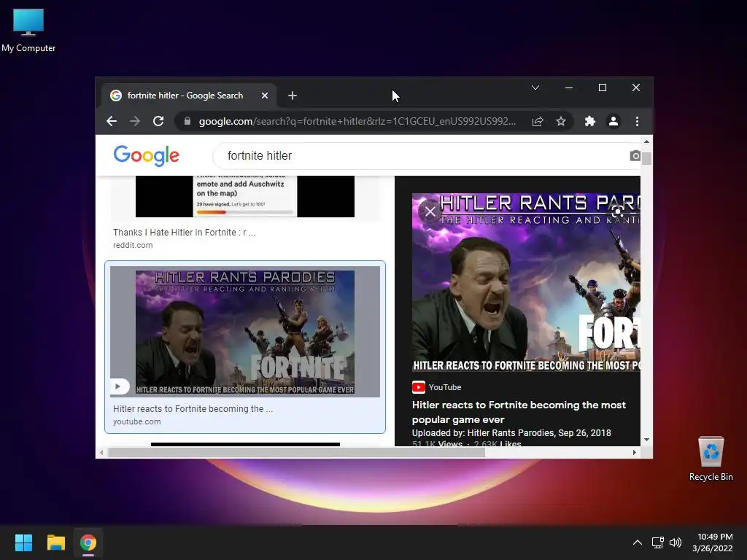Image resolution: width=747 pixels, height=560 pixels.
Task: Show hidden system tray icons
Action: (638, 542)
